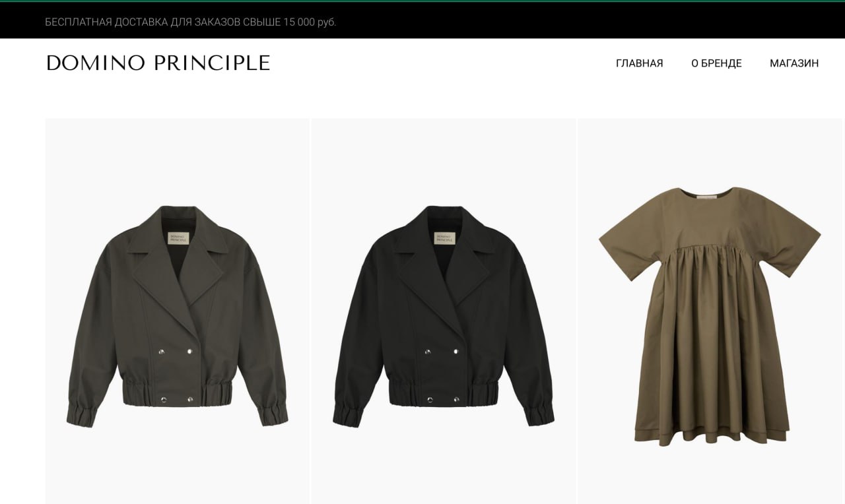
Task: Go to the ГЛАВНАЯ menu item
Action: [639, 63]
